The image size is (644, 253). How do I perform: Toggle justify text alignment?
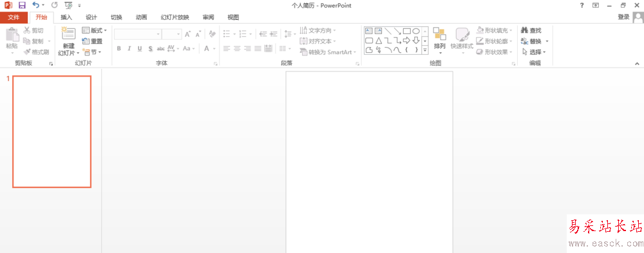pyautogui.click(x=258, y=48)
